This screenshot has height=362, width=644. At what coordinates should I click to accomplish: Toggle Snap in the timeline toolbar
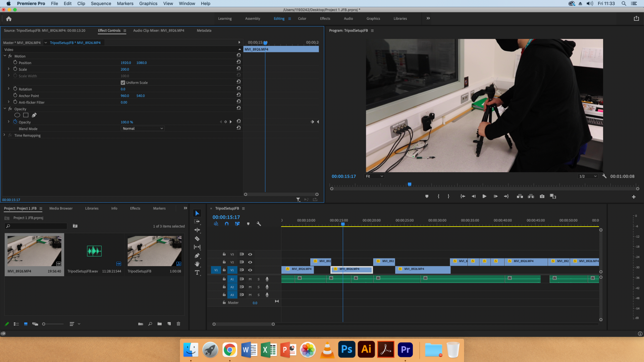point(227,224)
